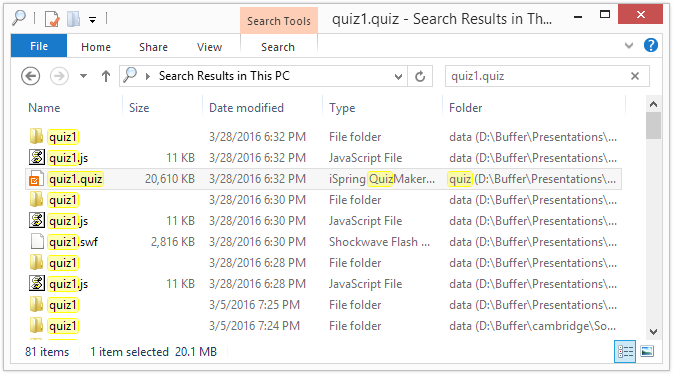This screenshot has width=673, height=374.
Task: Open recent locations dropdown arrow
Action: (x=83, y=76)
